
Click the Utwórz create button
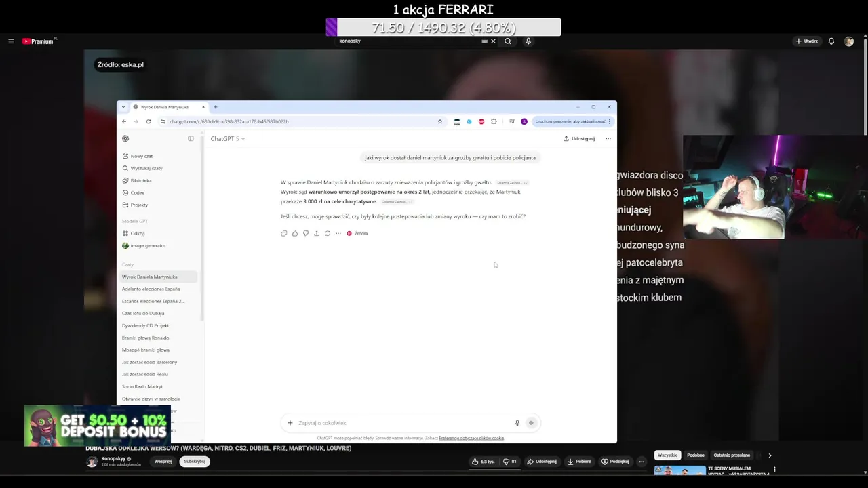(807, 41)
